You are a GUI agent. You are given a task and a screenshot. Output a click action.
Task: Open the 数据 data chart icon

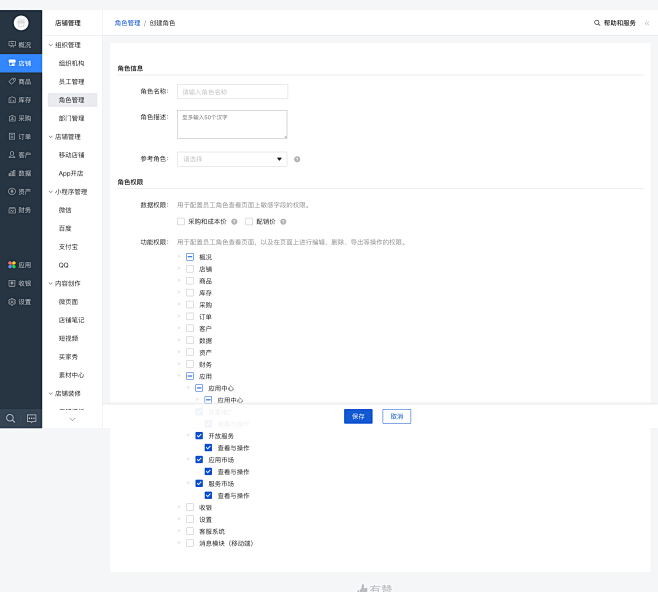12,173
